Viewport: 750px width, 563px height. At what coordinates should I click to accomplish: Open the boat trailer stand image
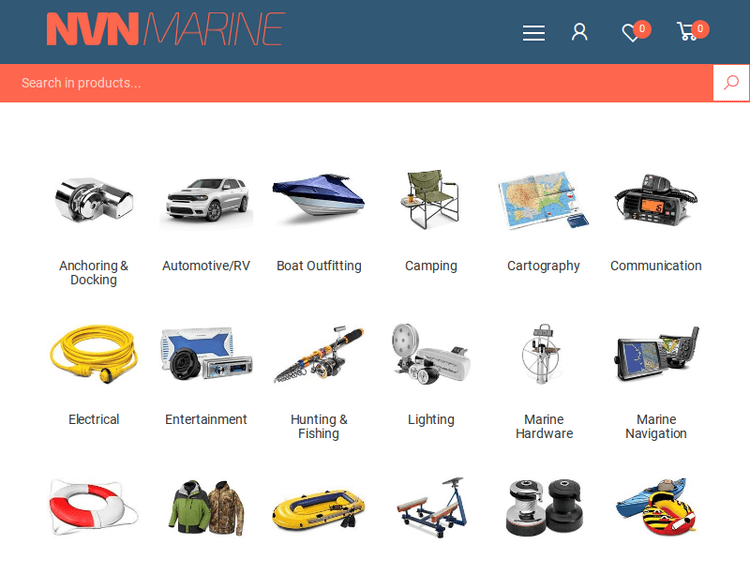pos(432,507)
